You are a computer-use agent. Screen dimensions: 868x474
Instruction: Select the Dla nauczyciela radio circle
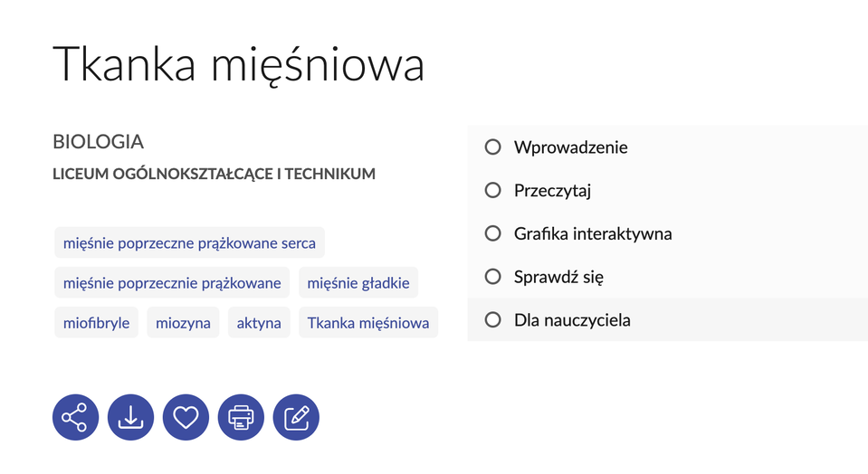493,319
